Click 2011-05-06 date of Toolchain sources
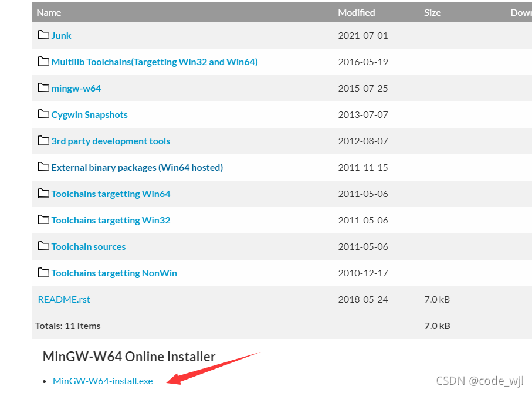This screenshot has height=393, width=532. (362, 247)
